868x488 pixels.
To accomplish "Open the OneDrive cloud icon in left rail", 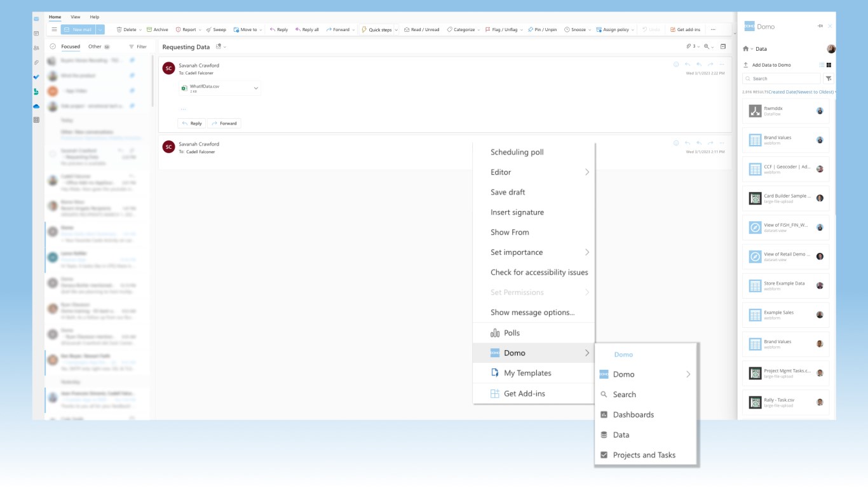I will (x=36, y=106).
